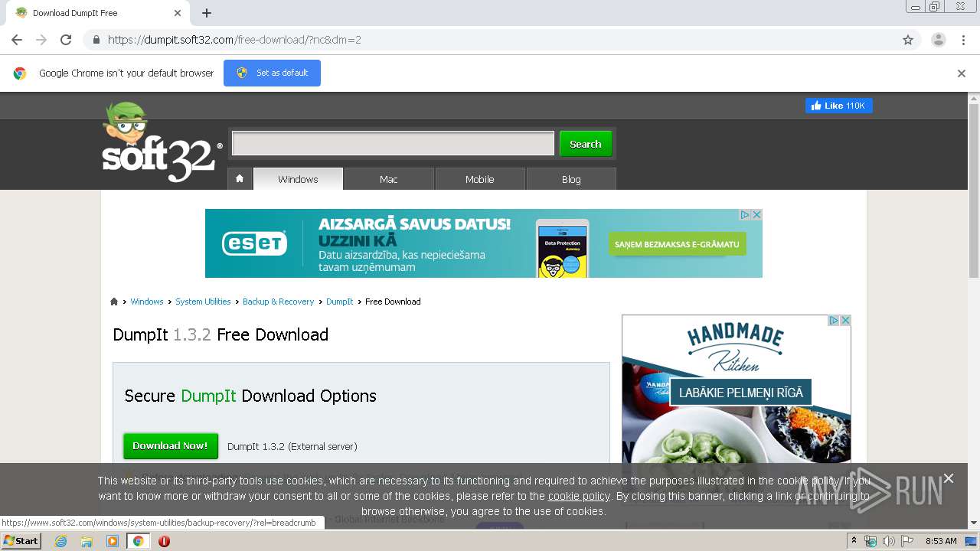Click the 8:53 AM taskbar clock

point(941,541)
